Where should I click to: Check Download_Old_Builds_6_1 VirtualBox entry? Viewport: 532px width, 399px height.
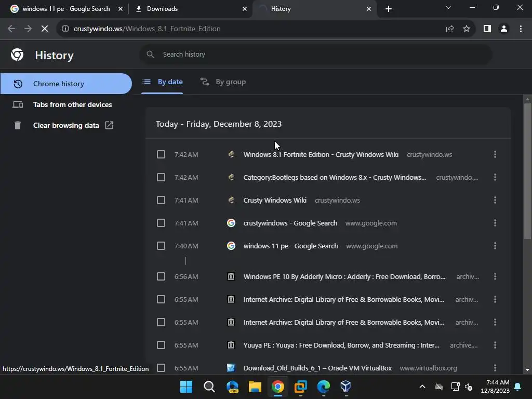[x=161, y=368]
